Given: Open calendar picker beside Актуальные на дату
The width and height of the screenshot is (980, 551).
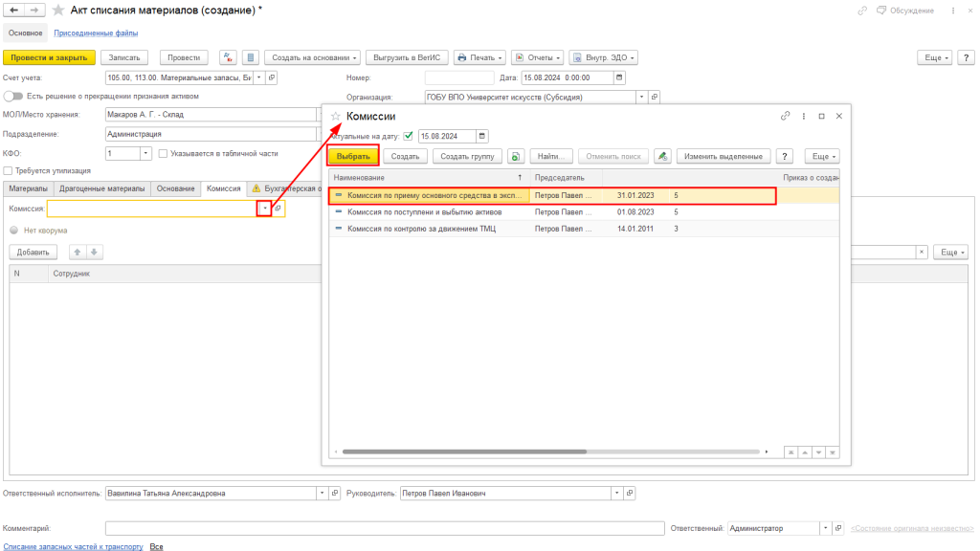Looking at the screenshot, I should pos(482,136).
